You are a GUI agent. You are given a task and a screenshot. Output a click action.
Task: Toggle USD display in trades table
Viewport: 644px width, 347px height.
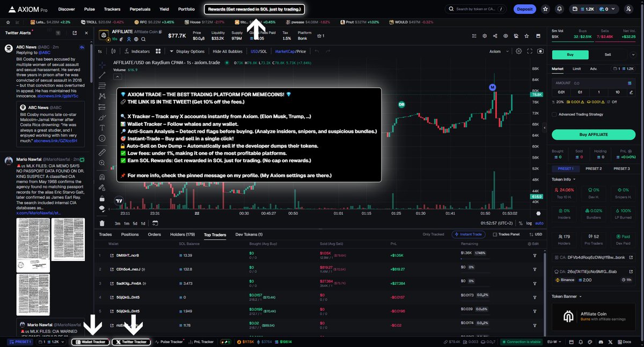pyautogui.click(x=537, y=234)
